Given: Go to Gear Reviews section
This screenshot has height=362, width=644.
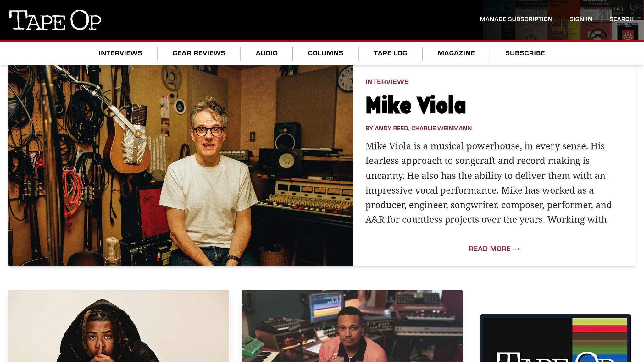Looking at the screenshot, I should click(x=199, y=53).
